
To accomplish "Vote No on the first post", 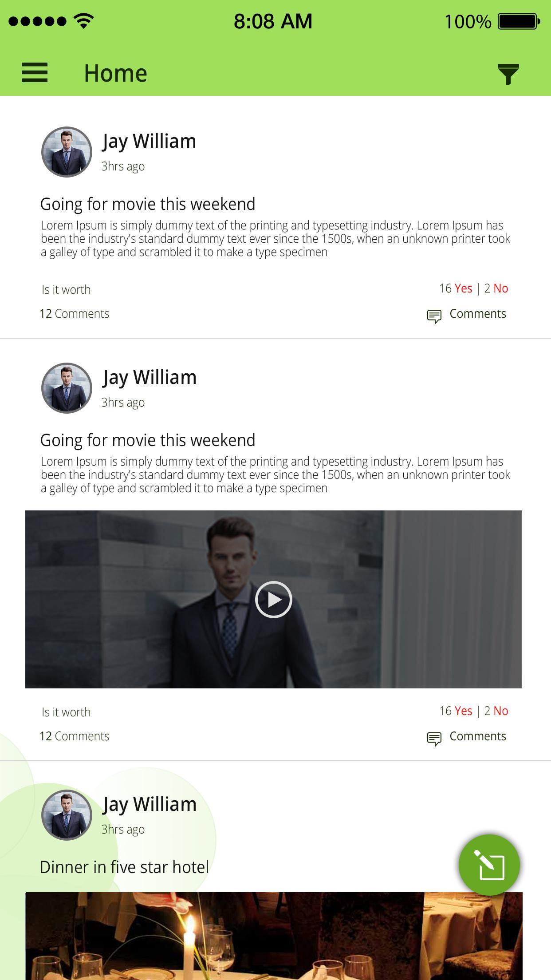I will point(500,288).
